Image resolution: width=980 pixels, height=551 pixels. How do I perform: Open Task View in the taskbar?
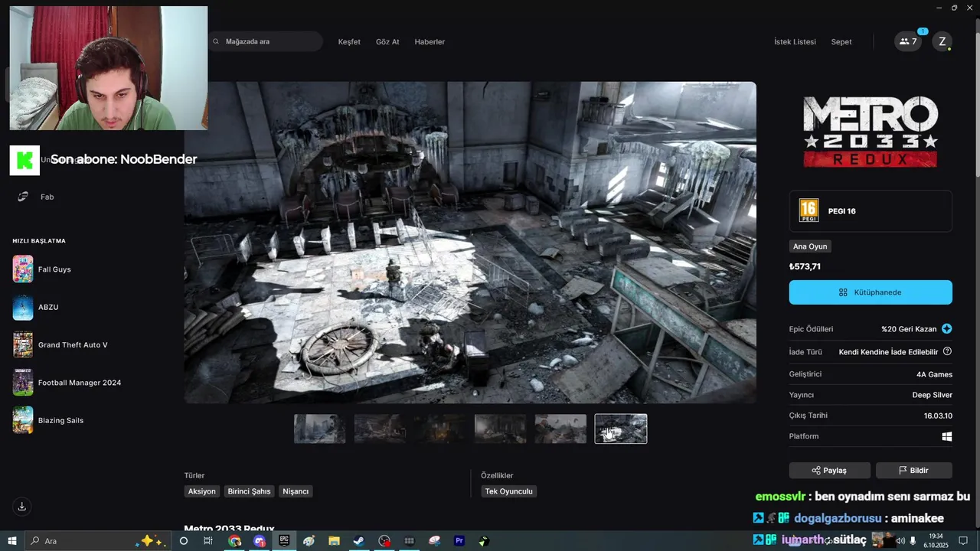click(207, 541)
